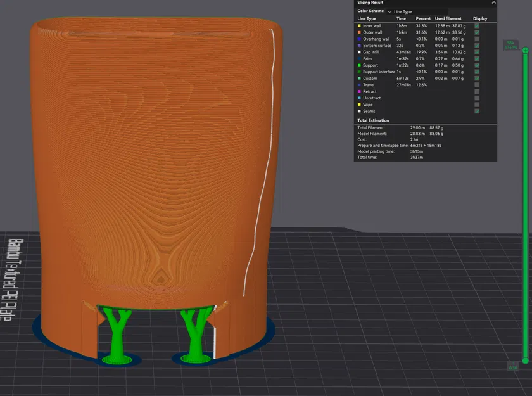Toggle Gap infill display off
The image size is (532, 396).
tap(477, 52)
